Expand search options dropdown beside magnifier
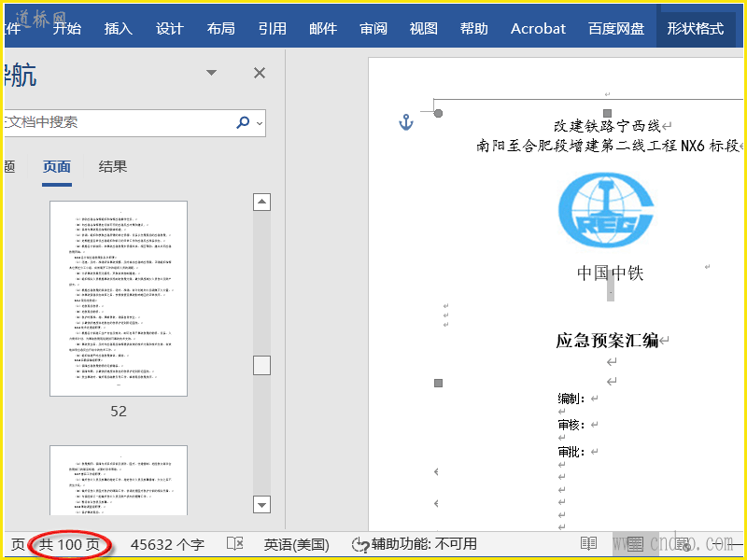 pos(260,123)
